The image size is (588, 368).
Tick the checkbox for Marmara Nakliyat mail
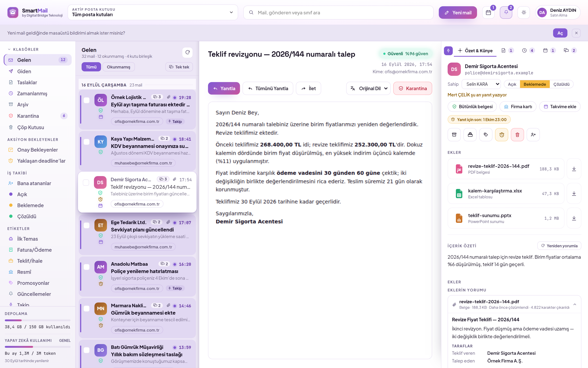[x=87, y=309]
